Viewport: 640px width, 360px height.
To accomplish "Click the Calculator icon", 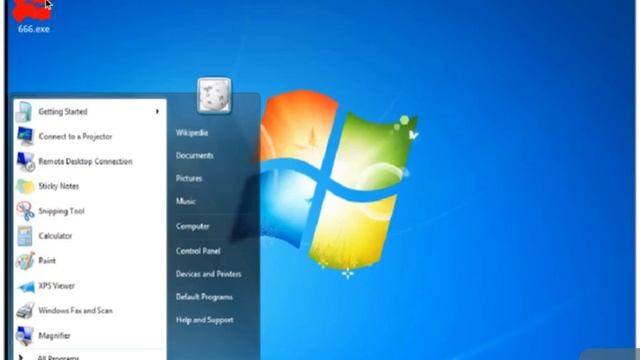I will [24, 236].
